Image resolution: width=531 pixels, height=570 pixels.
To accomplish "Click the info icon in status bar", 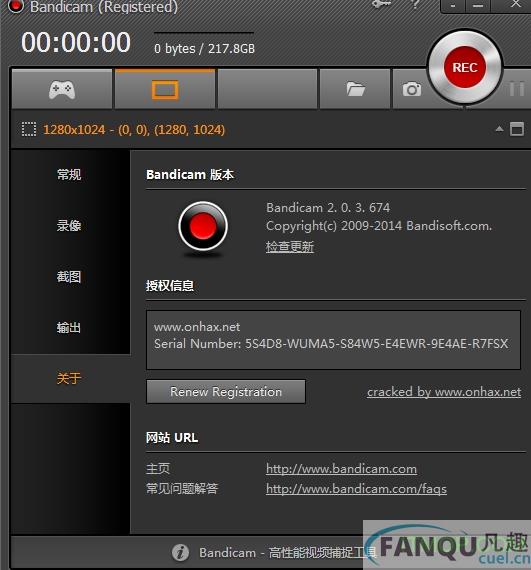I will (180, 553).
